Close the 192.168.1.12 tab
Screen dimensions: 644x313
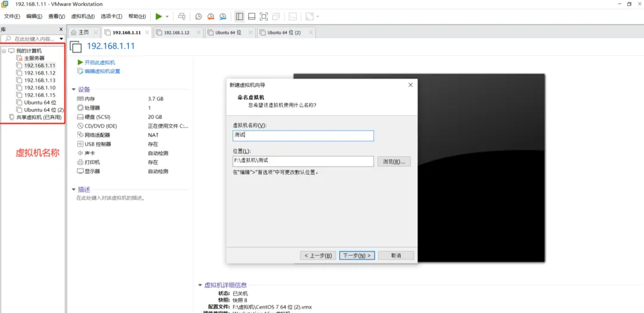click(x=199, y=32)
